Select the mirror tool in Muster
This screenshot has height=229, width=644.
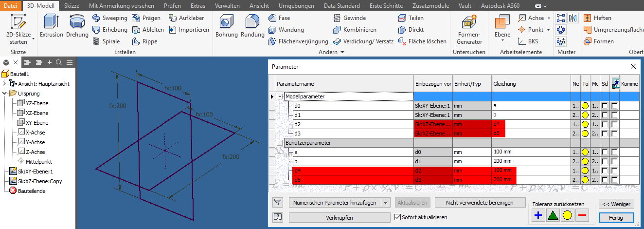(x=572, y=18)
